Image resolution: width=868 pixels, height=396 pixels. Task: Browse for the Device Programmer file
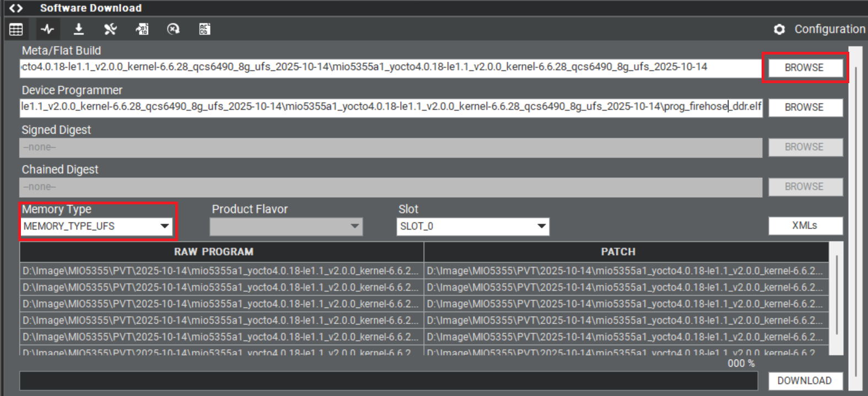[x=805, y=107]
